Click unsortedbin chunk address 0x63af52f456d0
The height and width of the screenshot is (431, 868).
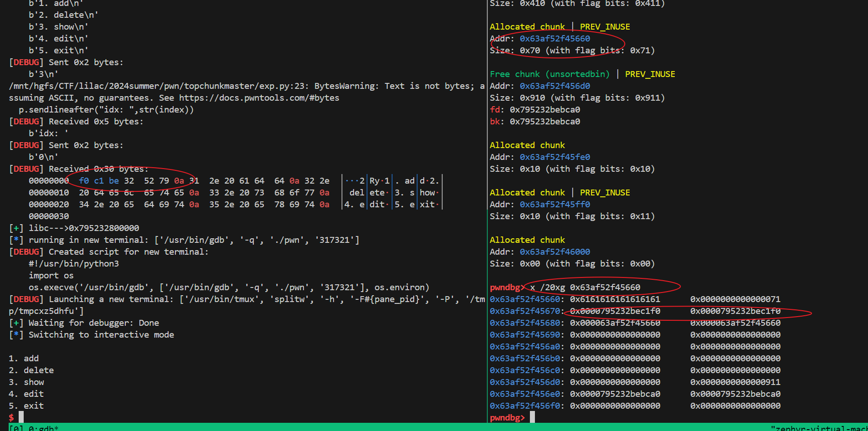coord(555,86)
